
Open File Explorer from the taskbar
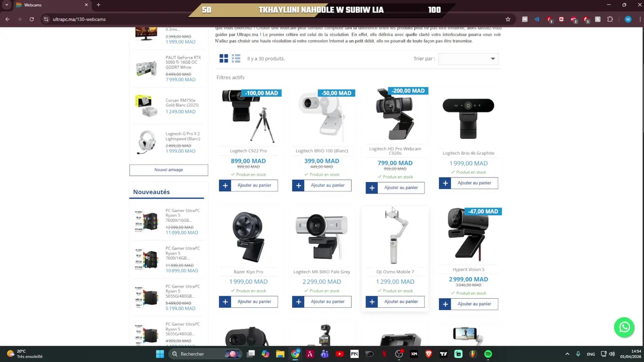280,354
